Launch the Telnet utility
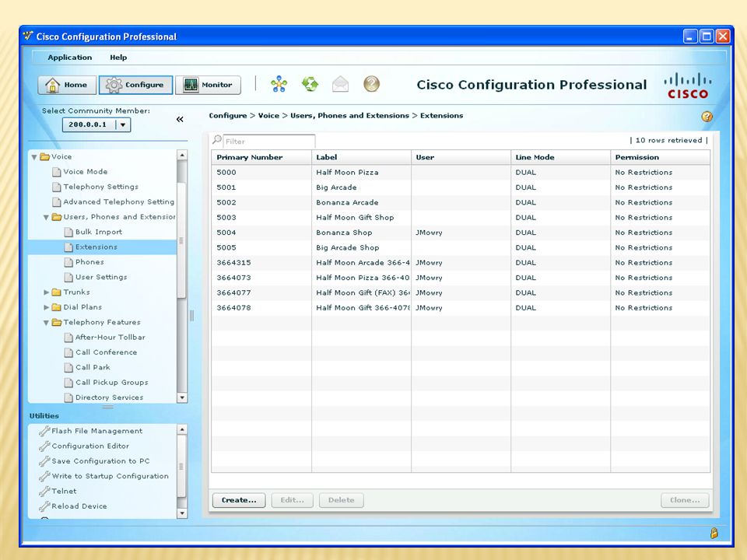Screen dimensions: 747x560 (64, 491)
